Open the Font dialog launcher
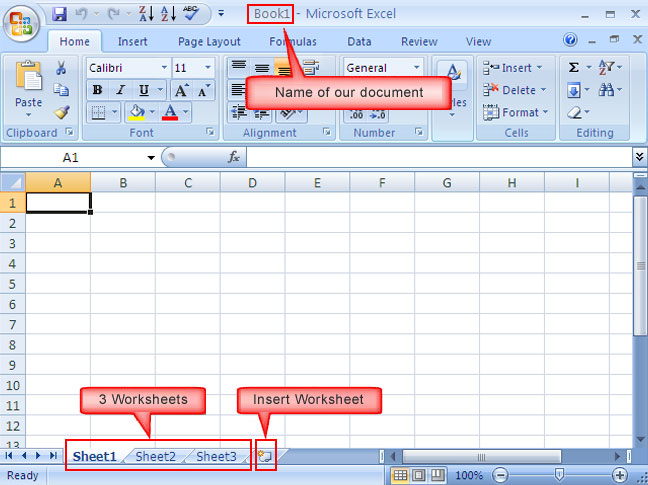The image size is (648, 485). (210, 132)
